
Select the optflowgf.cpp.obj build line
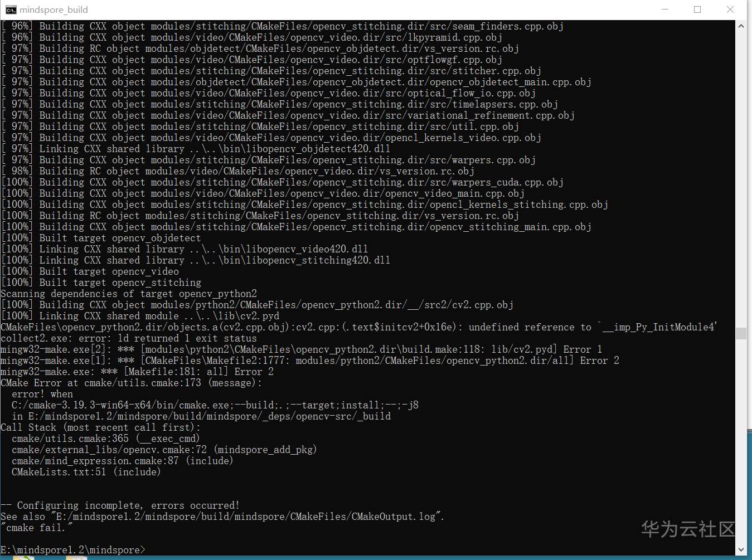tap(251, 60)
